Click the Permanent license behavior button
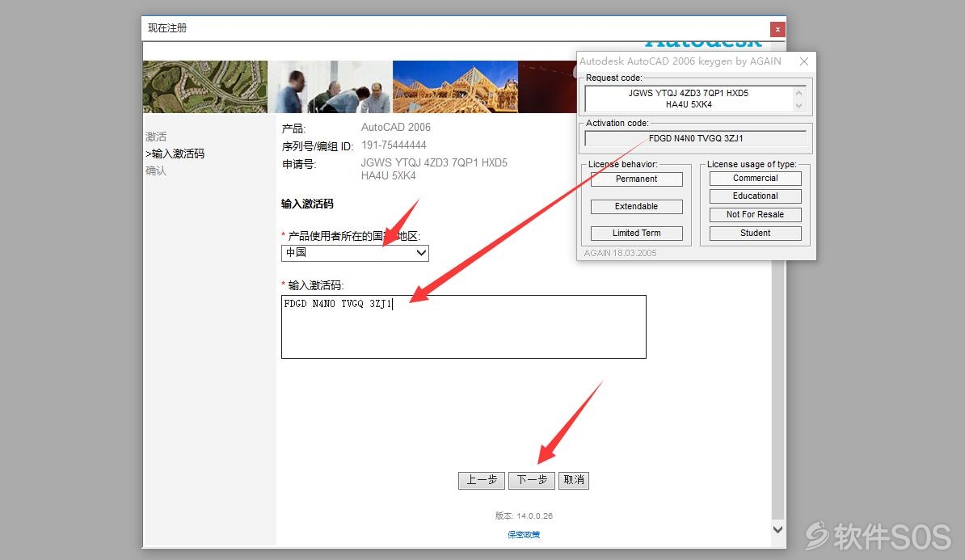The height and width of the screenshot is (560, 965). pyautogui.click(x=636, y=179)
